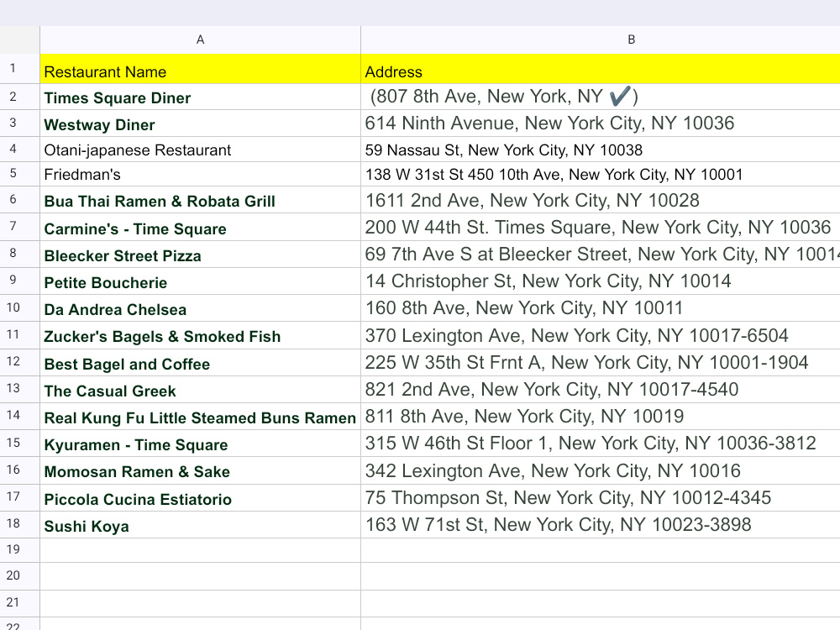
Task: Select row 10 header
Action: tap(20, 308)
